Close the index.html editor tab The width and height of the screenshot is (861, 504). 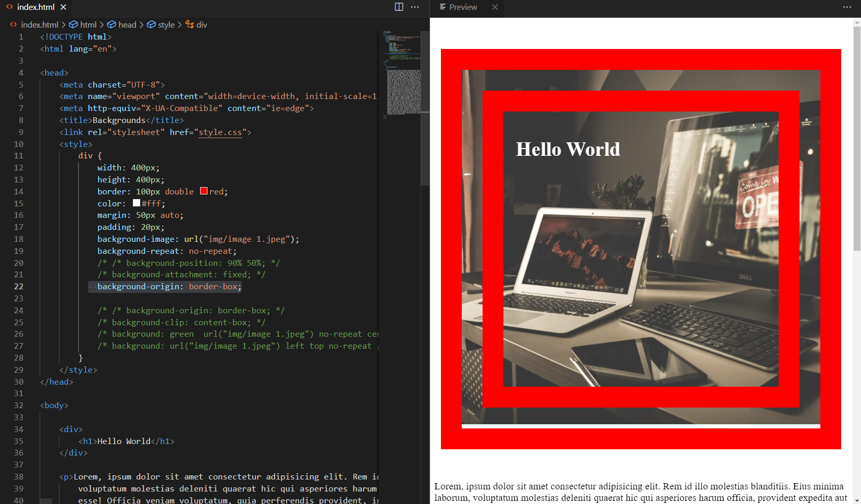point(64,7)
